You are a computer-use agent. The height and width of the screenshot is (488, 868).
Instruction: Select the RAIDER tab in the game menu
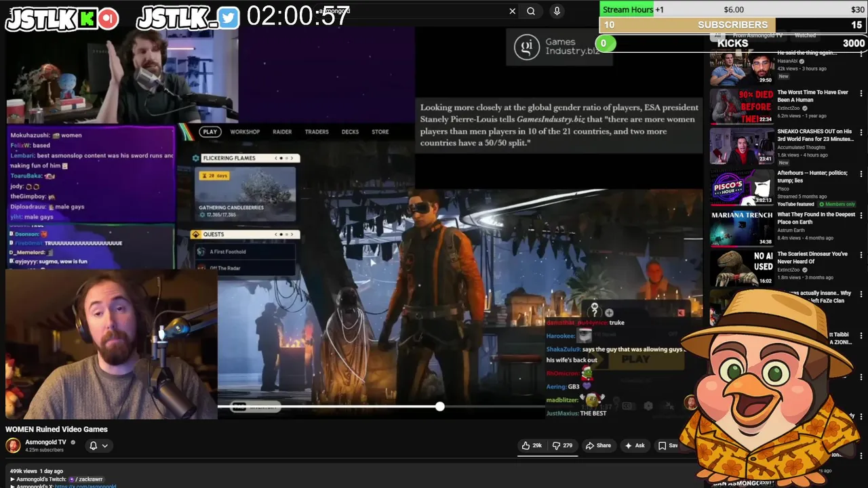tap(282, 131)
